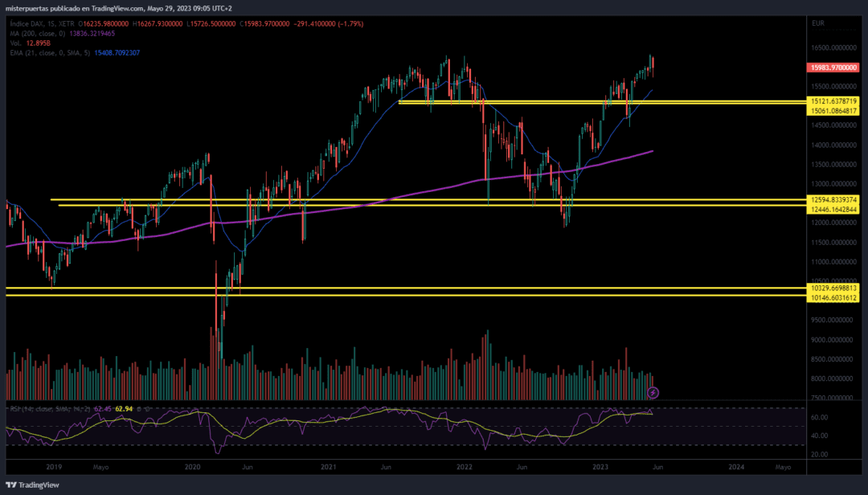Click the 2020 label on the time axis
This screenshot has width=868, height=495.
tap(192, 467)
